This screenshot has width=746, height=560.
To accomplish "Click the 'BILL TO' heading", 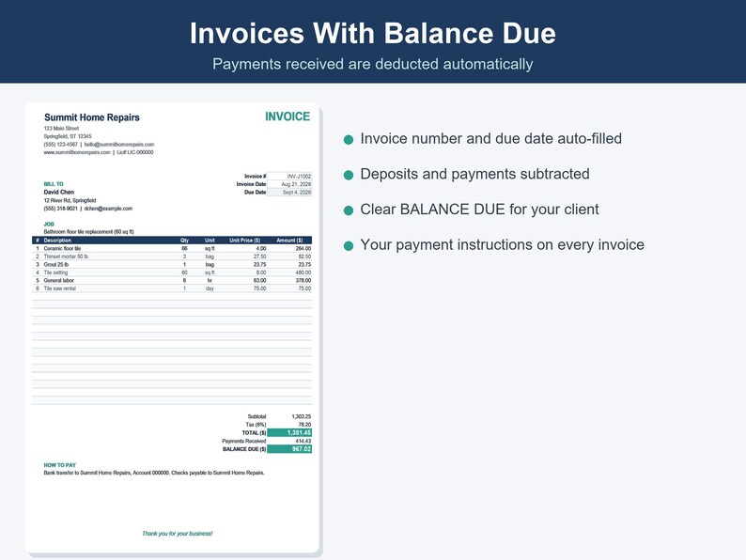I will 54,184.
